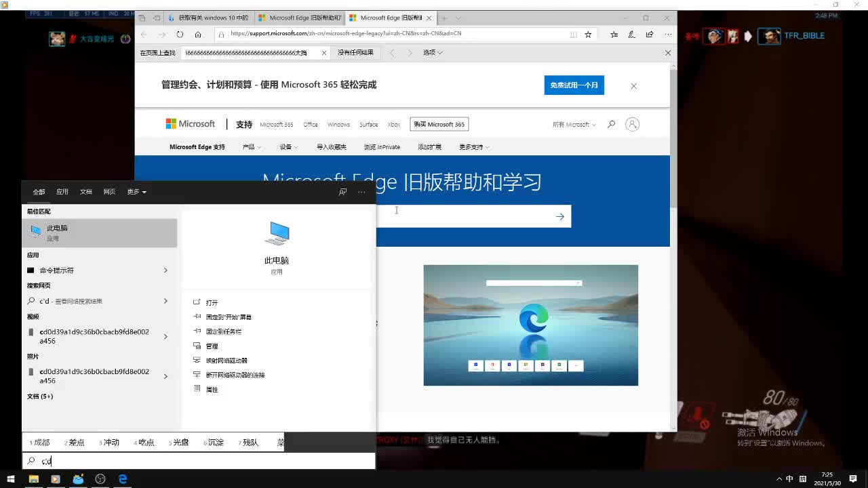Screen dimensions: 868x488
Task: Add page to favorites with star icon
Action: [588, 34]
